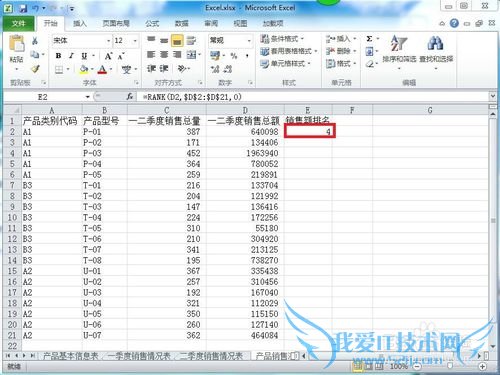Click the zoom slider in status bar

450,366
